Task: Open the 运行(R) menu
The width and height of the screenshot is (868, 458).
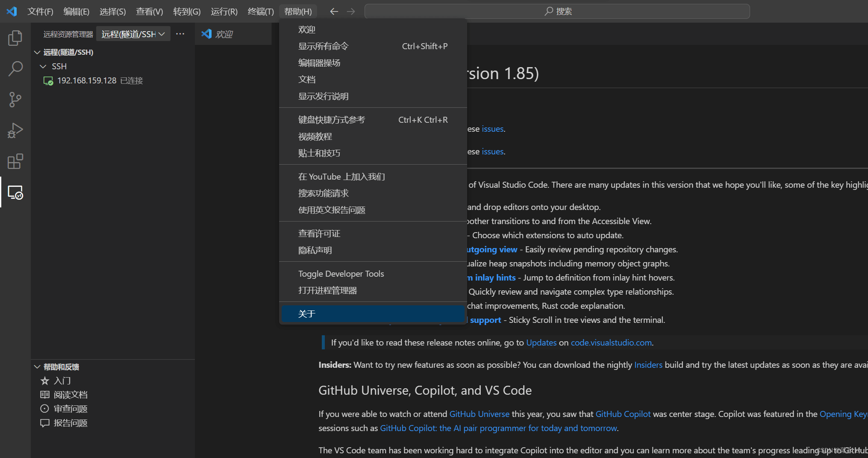Action: [224, 12]
